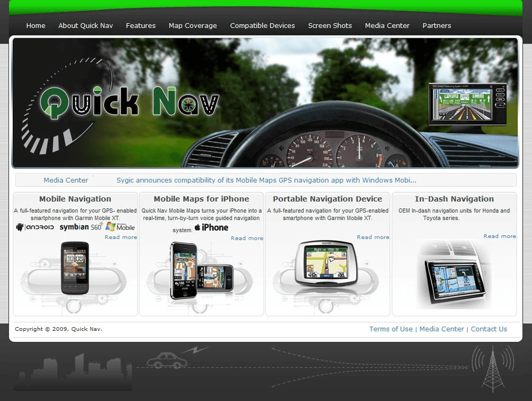
Task: Click the Android logo icon
Action: (35, 227)
